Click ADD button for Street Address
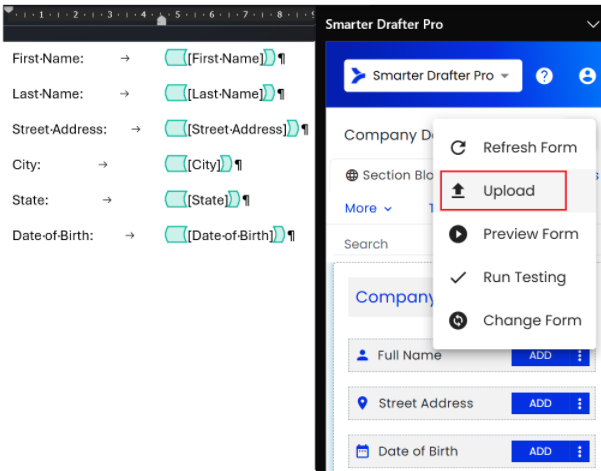 tap(540, 403)
